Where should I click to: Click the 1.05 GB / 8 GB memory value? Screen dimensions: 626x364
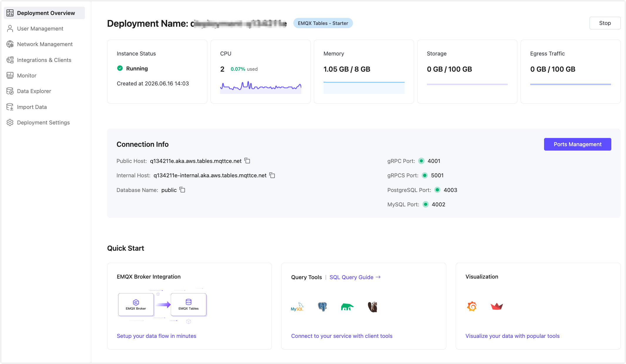pos(347,69)
